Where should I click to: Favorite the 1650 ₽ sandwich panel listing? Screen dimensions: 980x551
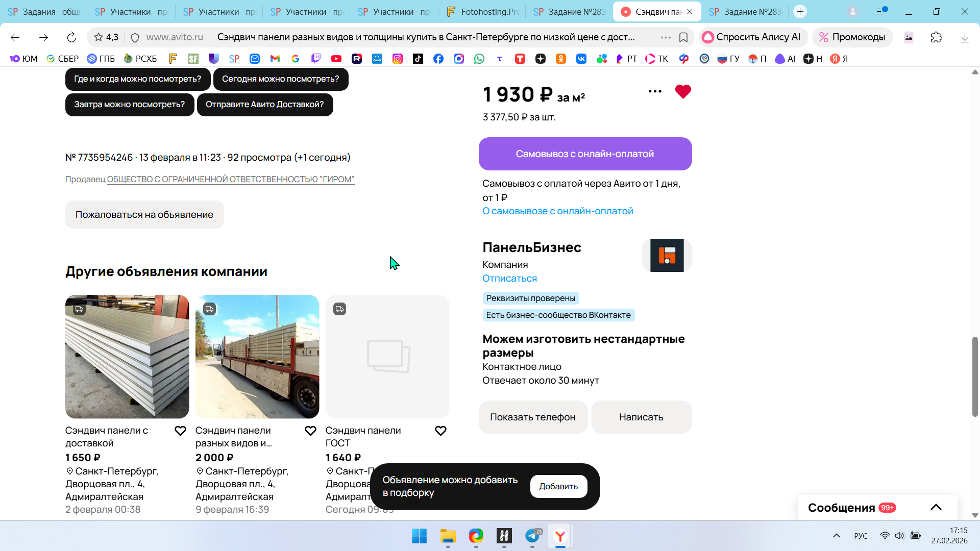180,431
